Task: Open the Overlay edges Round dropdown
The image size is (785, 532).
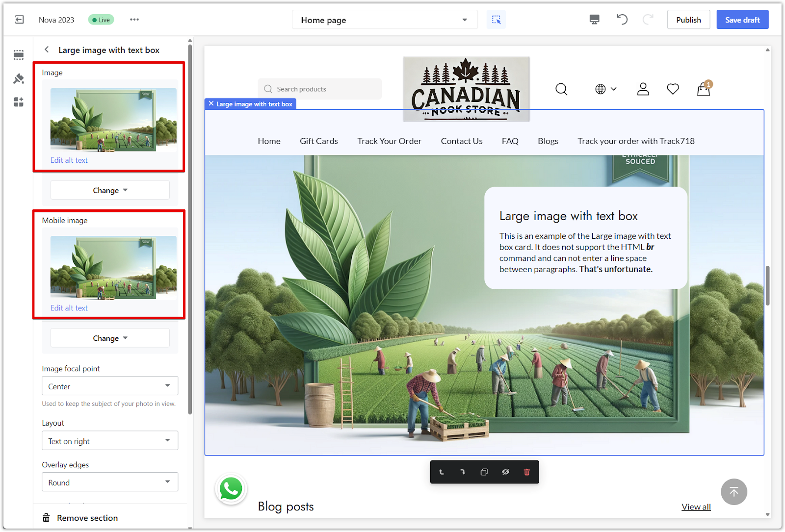Action: point(110,482)
